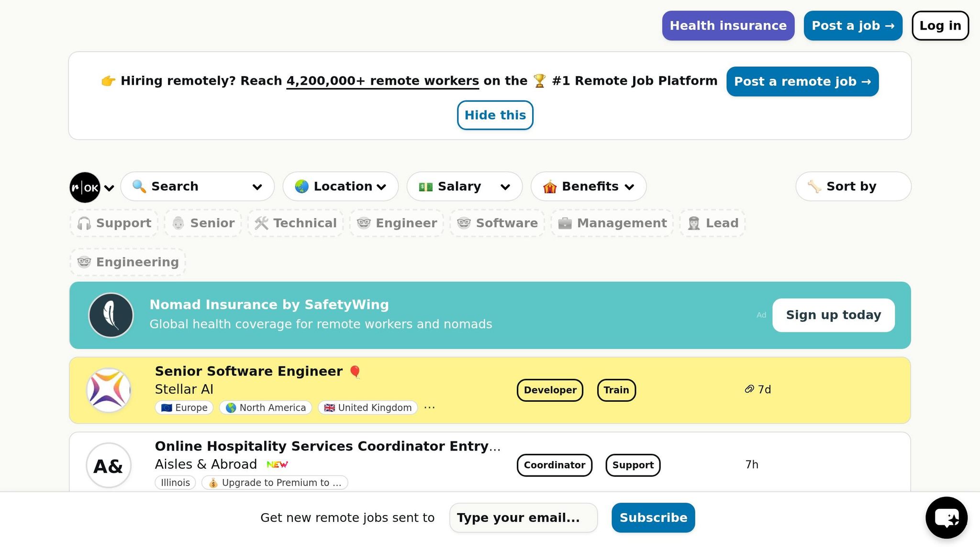Show more Stellar AI locations ellipsis
The width and height of the screenshot is (980, 551).
pyautogui.click(x=430, y=408)
